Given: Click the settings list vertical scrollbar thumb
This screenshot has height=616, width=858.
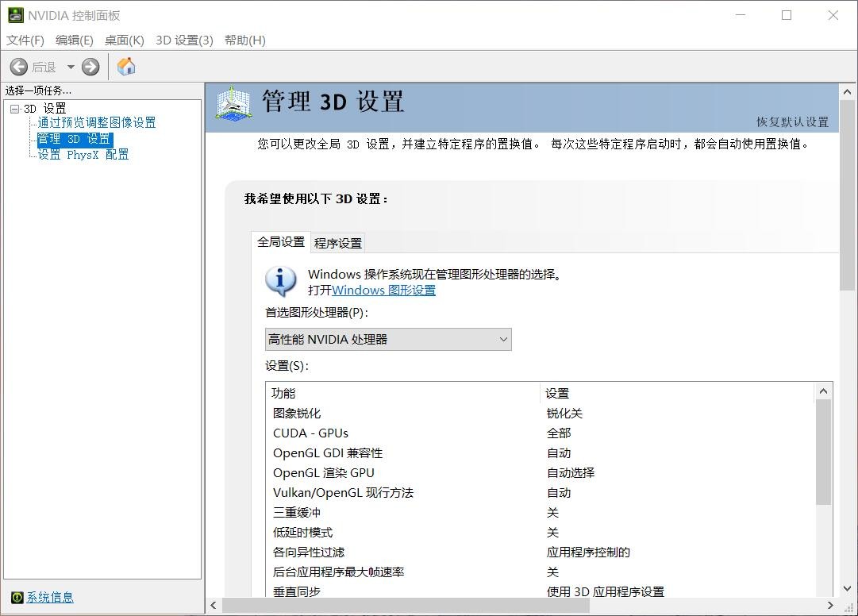Looking at the screenshot, I should pos(824,452).
